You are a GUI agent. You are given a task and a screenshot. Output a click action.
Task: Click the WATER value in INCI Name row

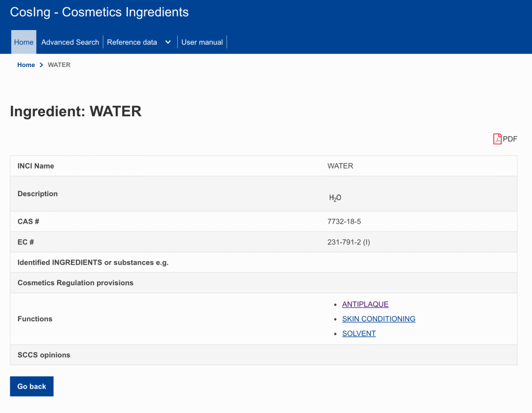(340, 166)
